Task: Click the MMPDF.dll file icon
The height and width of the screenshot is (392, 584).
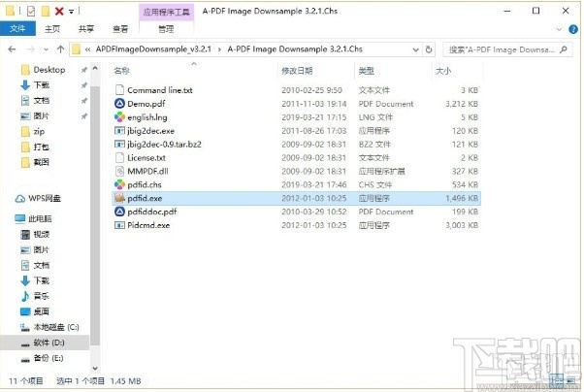Action: pyautogui.click(x=119, y=171)
